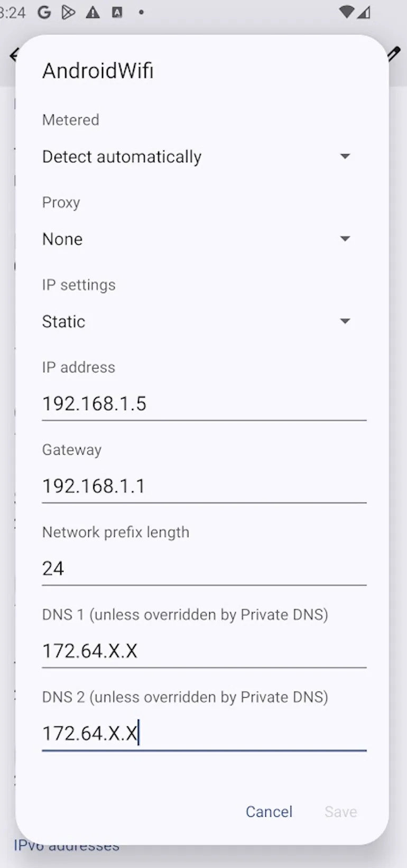Select the DNS 2 address field
Image resolution: width=407 pixels, height=868 pixels.
pos(203,733)
